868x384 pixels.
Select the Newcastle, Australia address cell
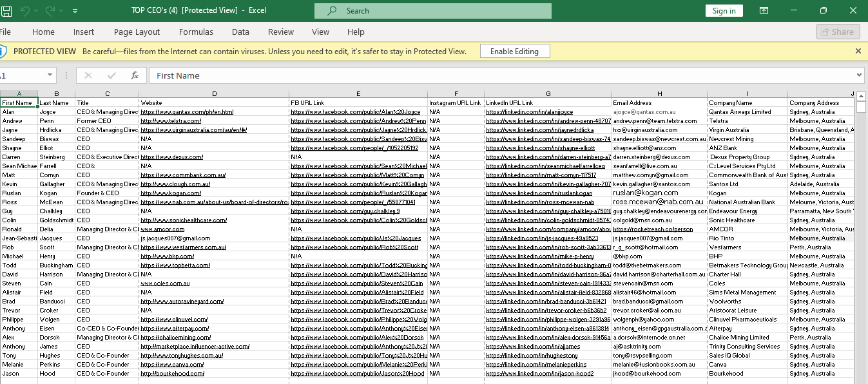[822, 265]
